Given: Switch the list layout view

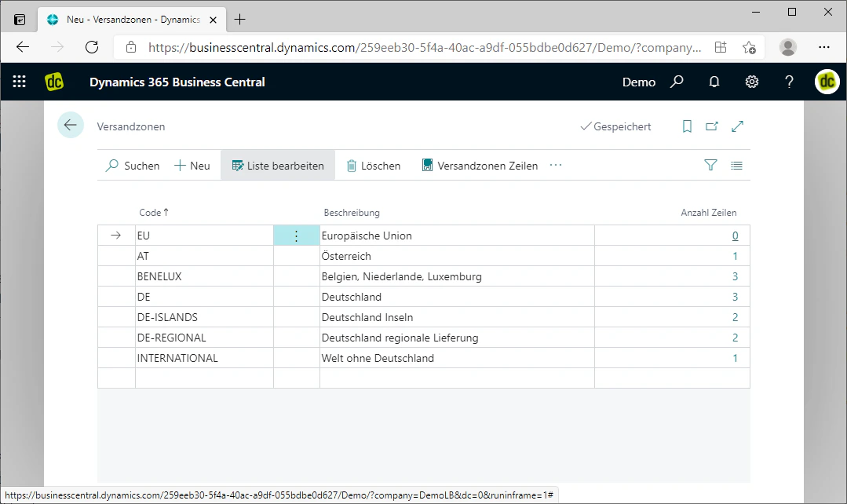Looking at the screenshot, I should tap(736, 166).
